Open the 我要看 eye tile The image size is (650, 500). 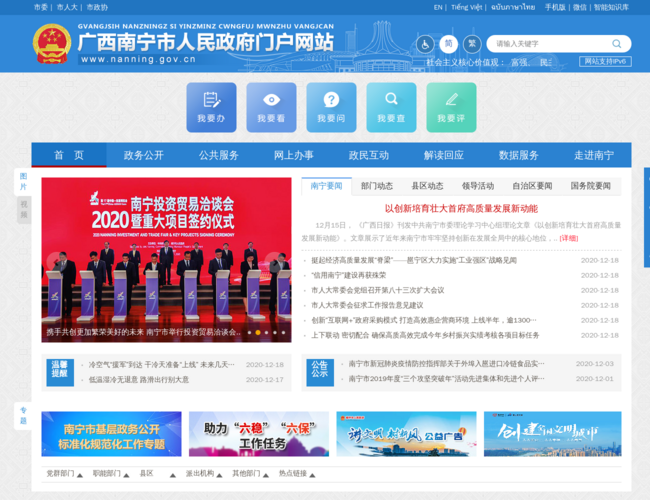(x=272, y=107)
